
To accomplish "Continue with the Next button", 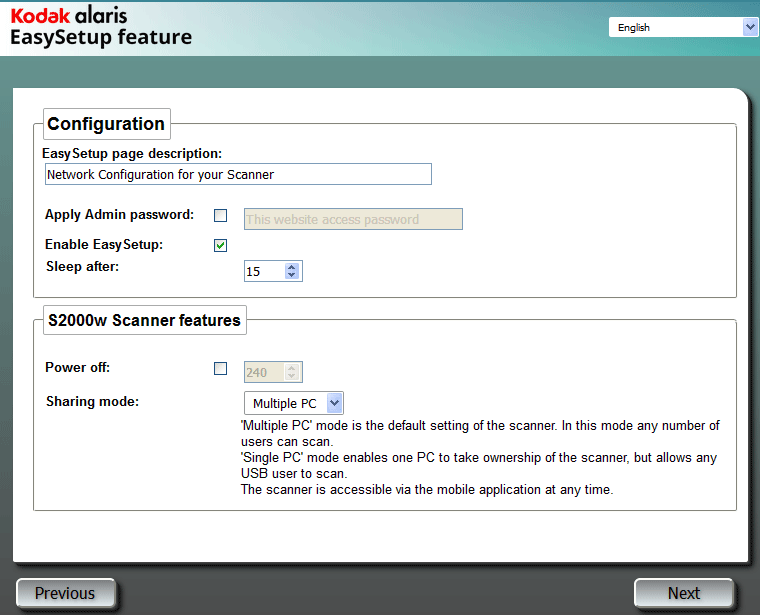I will pos(683,593).
